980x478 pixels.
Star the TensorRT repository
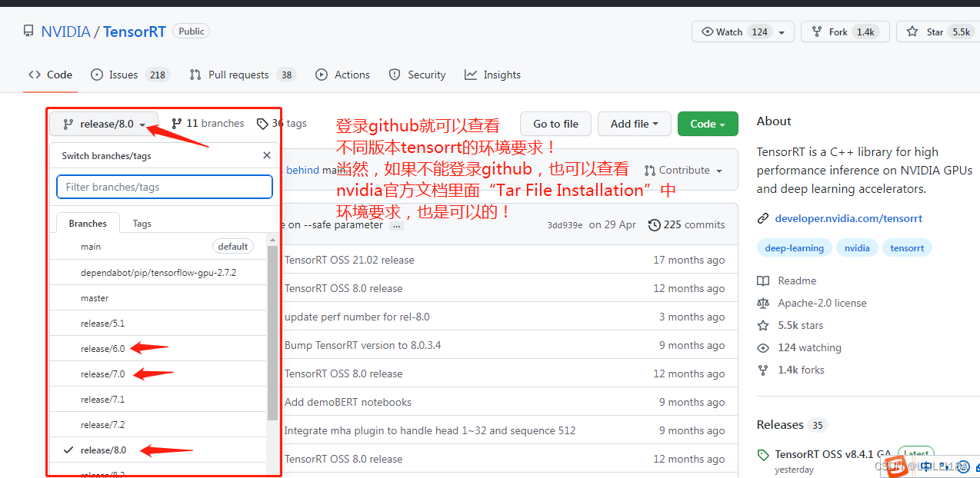[x=937, y=32]
